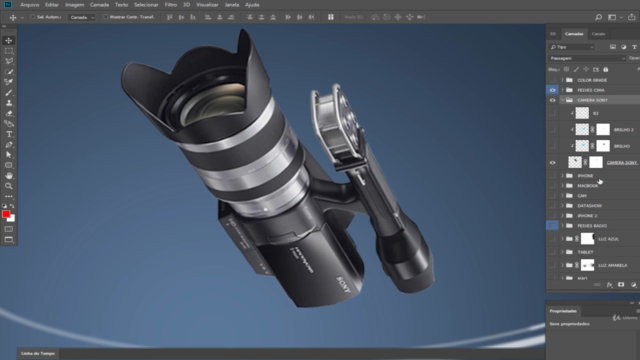
Task: Click the distribute spacing icon in options bar
Action: (x=331, y=17)
